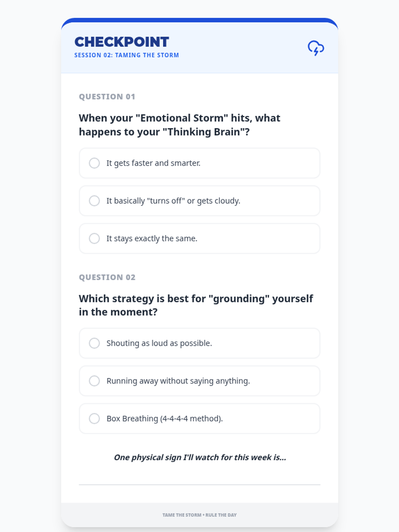
Task: Click the QUESTION 02 label
Action: tap(107, 277)
